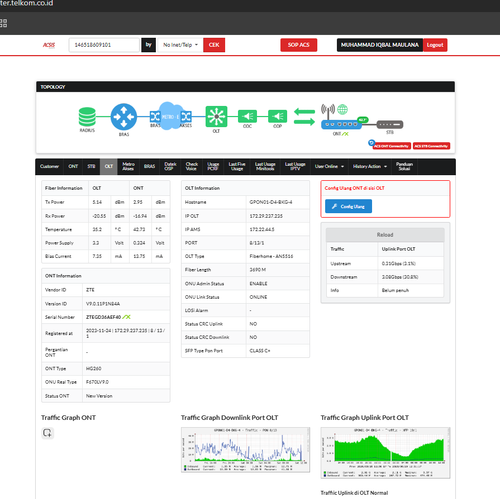Open the Traffic Graph Uplink Port OLT thumbnail
The width and height of the screenshot is (500, 499).
pyautogui.click(x=385, y=453)
